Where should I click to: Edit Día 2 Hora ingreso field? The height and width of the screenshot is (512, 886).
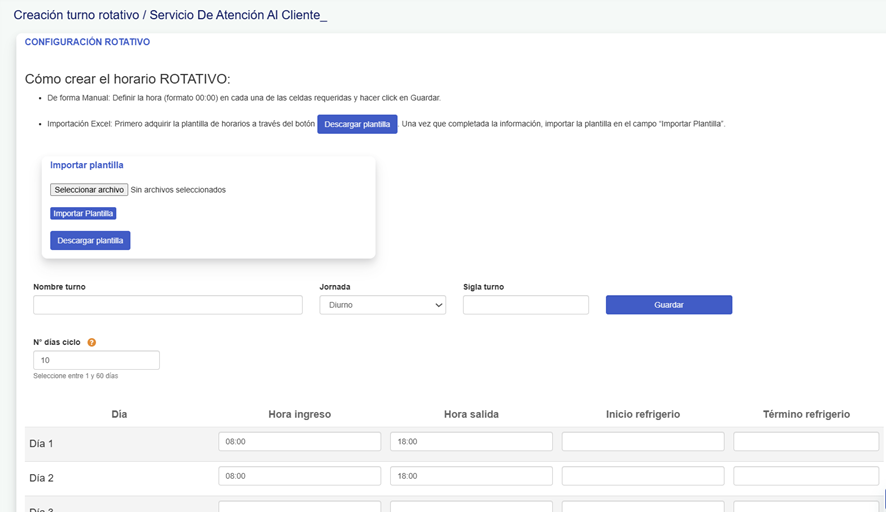[299, 476]
